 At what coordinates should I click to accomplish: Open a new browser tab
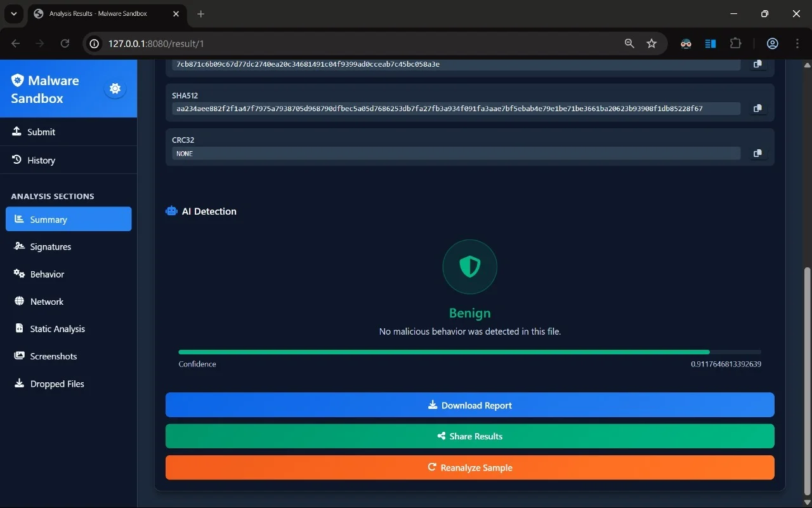point(200,13)
